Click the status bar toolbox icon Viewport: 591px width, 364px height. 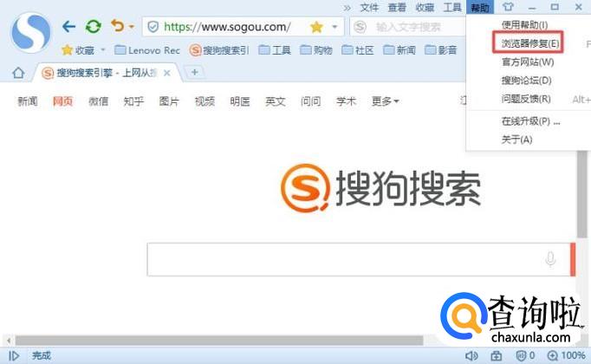coord(496,355)
